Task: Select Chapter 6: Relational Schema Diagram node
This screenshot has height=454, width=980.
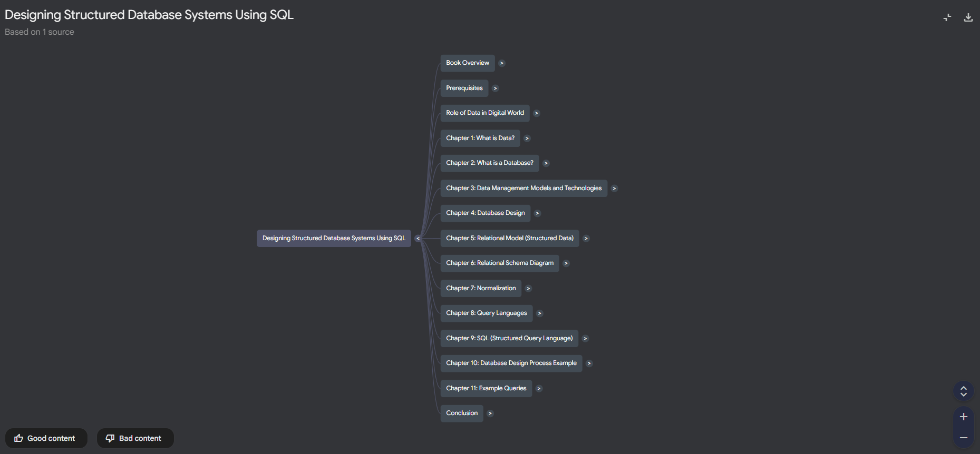Action: 500,263
